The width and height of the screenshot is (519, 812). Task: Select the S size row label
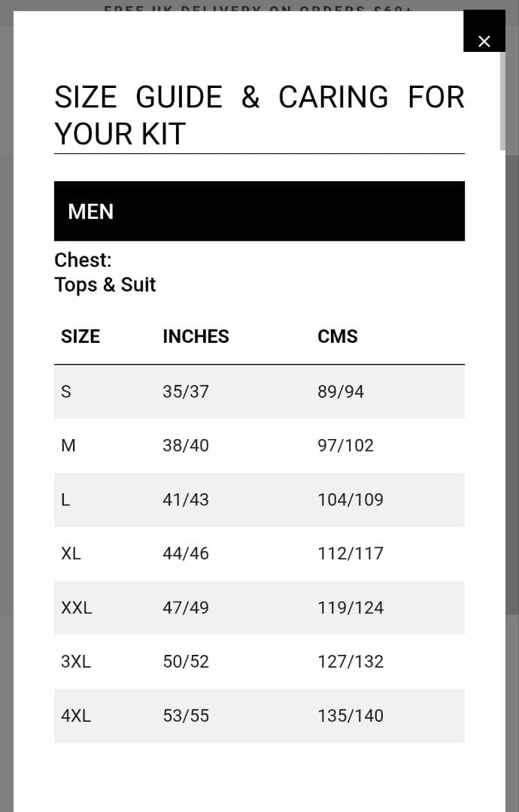point(66,392)
